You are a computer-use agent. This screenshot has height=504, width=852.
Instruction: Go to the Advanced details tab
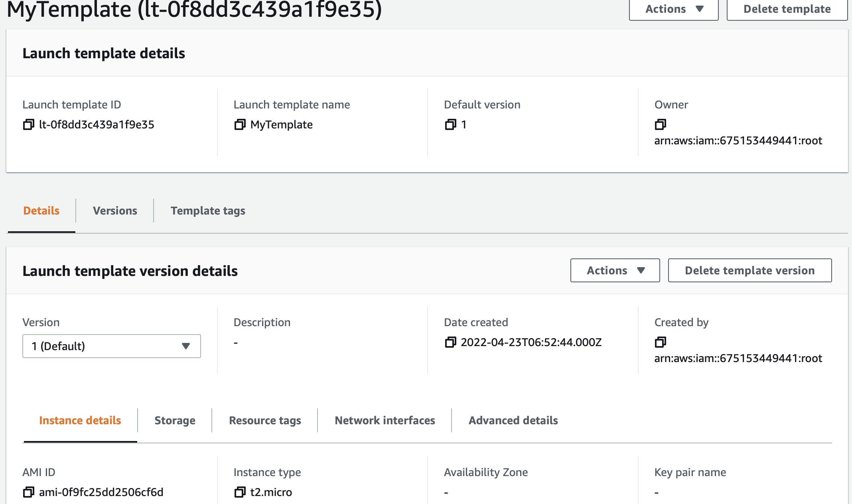[513, 421]
